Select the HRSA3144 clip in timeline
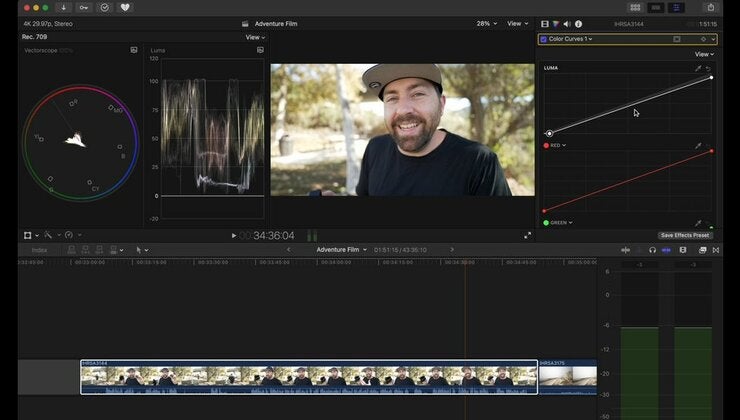740x420 pixels. (x=309, y=377)
